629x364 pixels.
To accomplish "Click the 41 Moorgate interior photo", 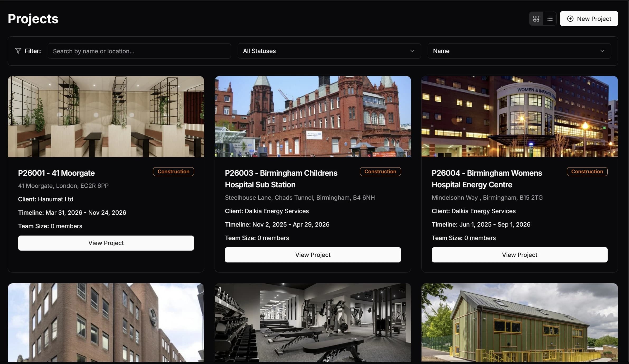I will click(106, 116).
